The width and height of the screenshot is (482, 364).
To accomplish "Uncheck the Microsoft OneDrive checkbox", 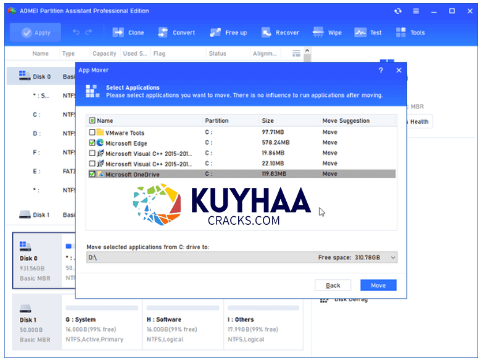I will click(x=92, y=174).
